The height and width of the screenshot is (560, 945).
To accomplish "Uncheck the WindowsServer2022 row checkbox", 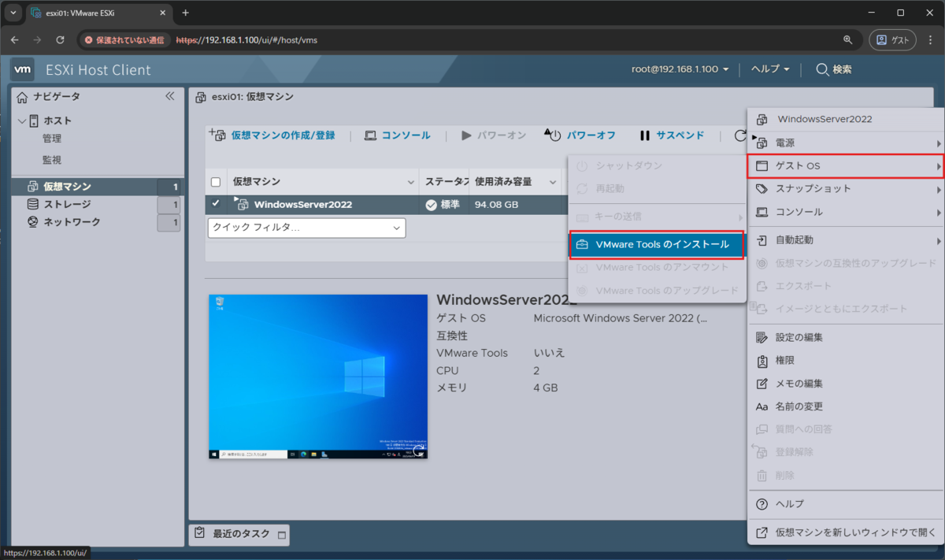I will [216, 204].
